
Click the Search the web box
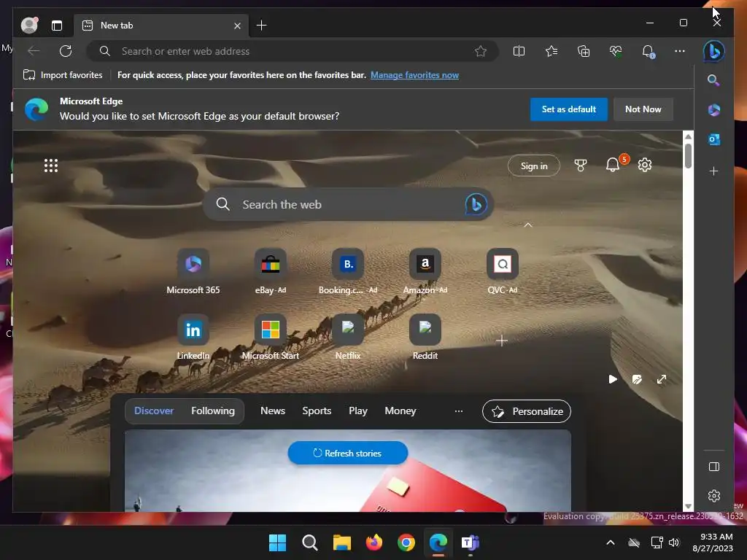click(x=348, y=204)
